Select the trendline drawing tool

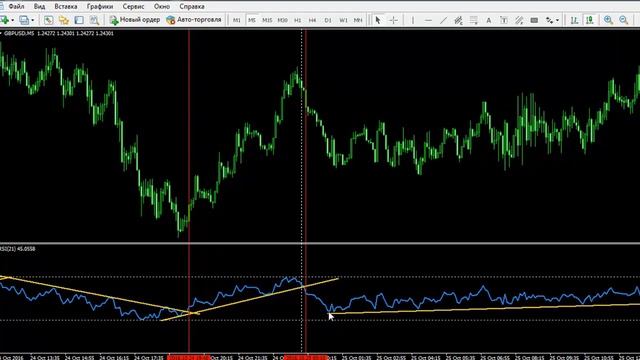point(443,20)
